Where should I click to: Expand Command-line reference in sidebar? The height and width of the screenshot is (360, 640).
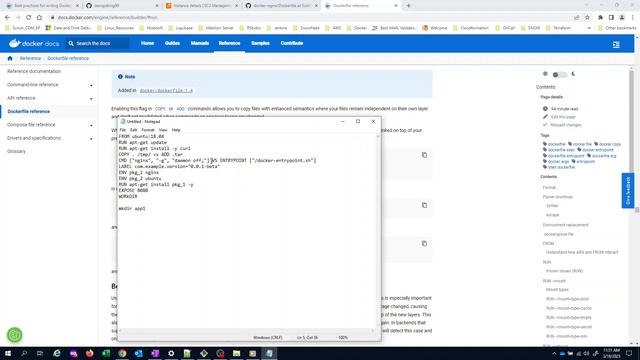pos(91,85)
